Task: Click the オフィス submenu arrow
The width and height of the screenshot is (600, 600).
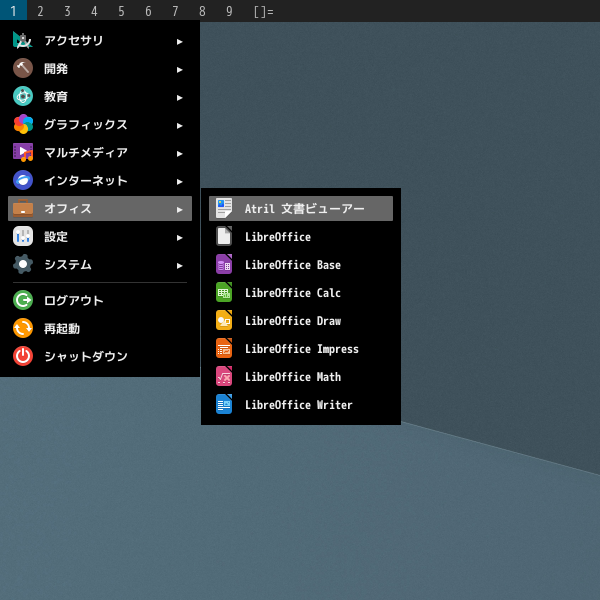Action: (x=179, y=210)
